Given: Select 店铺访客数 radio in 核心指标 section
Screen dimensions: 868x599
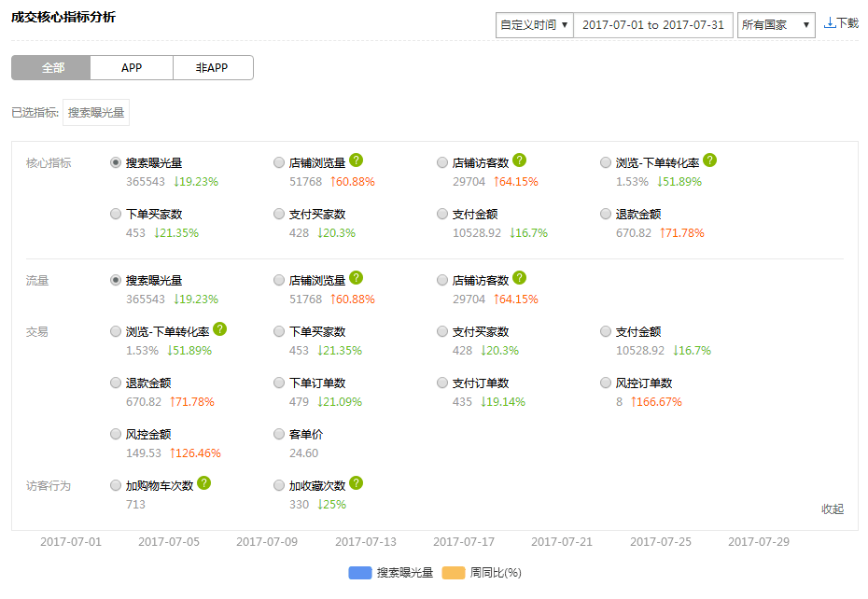Looking at the screenshot, I should tap(442, 162).
